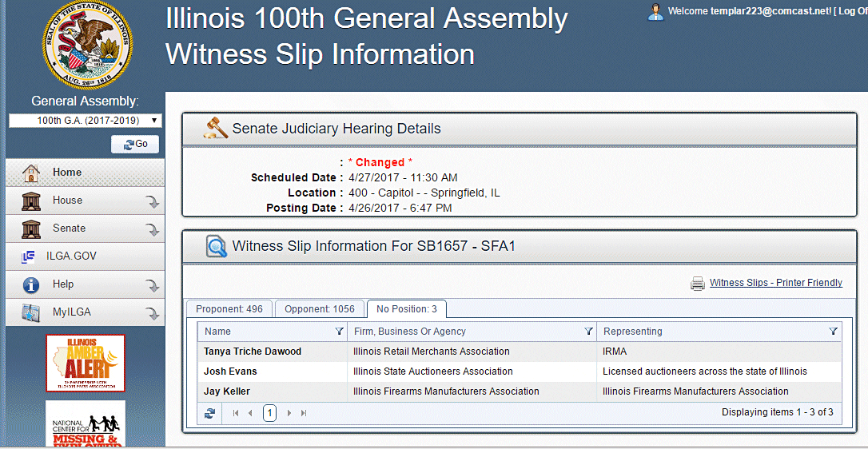Open Witness Slips - Printer Friendly link
This screenshot has height=449, width=868.
pyautogui.click(x=775, y=283)
